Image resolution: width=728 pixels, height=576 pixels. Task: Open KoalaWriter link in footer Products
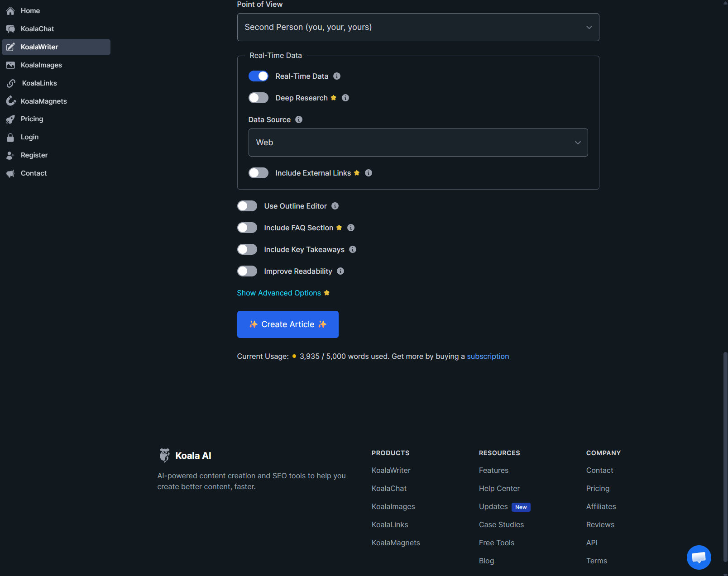click(391, 470)
